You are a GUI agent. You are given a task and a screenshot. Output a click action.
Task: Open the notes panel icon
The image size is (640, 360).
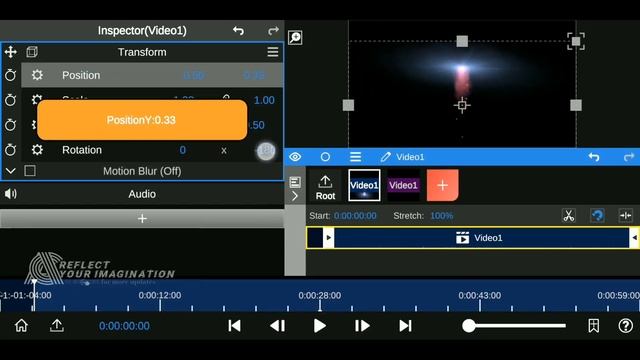coord(295,182)
